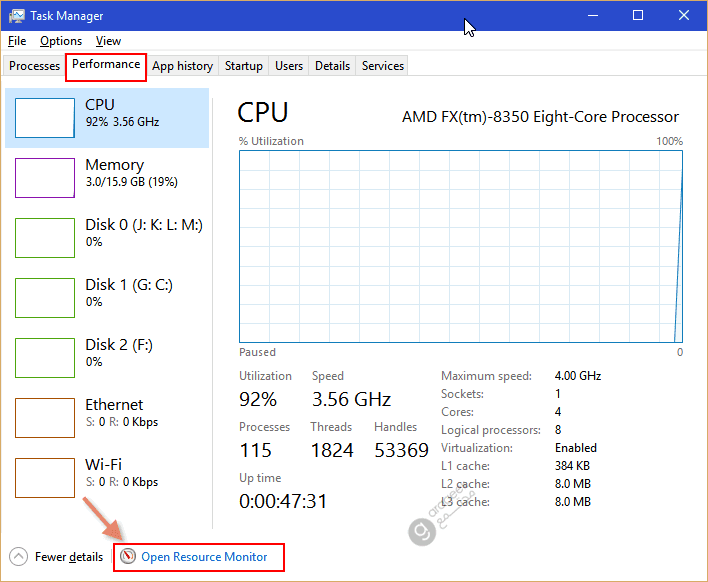The width and height of the screenshot is (708, 582).
Task: Open the Options menu
Action: point(61,41)
